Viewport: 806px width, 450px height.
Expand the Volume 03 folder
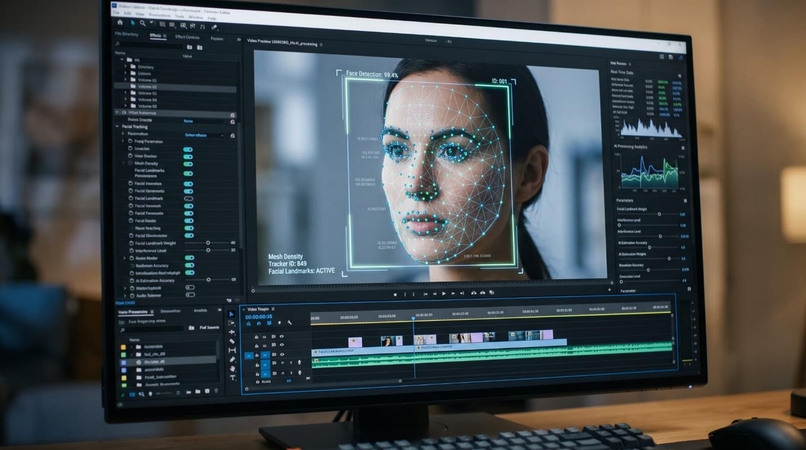tap(125, 93)
